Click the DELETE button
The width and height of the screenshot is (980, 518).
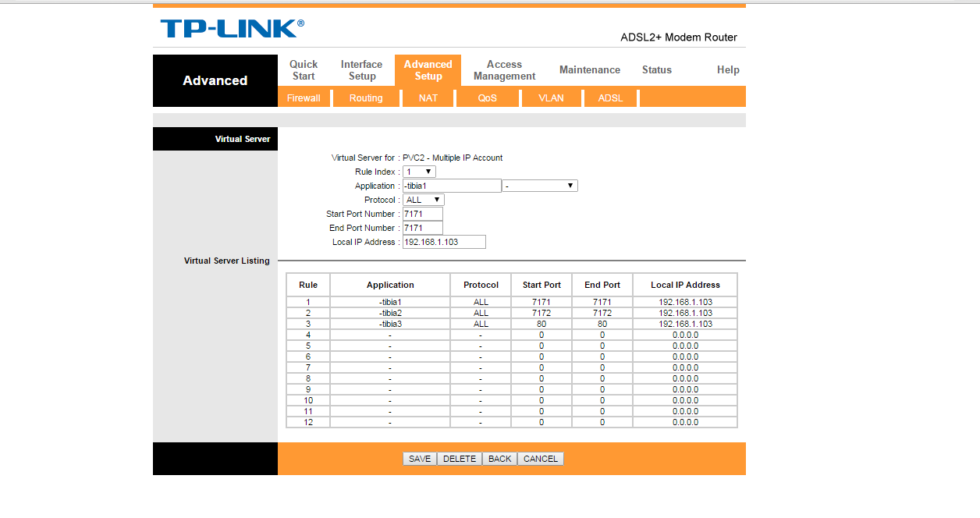(460, 459)
